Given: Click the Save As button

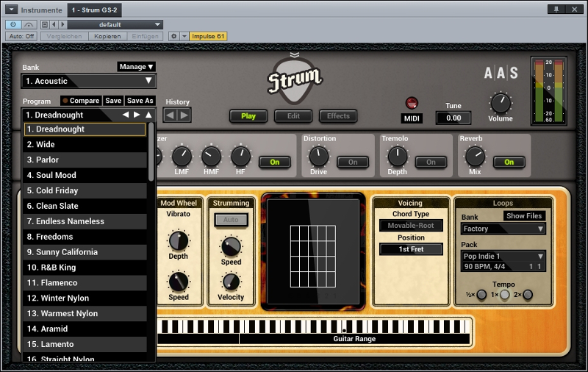Looking at the screenshot, I should [x=140, y=101].
